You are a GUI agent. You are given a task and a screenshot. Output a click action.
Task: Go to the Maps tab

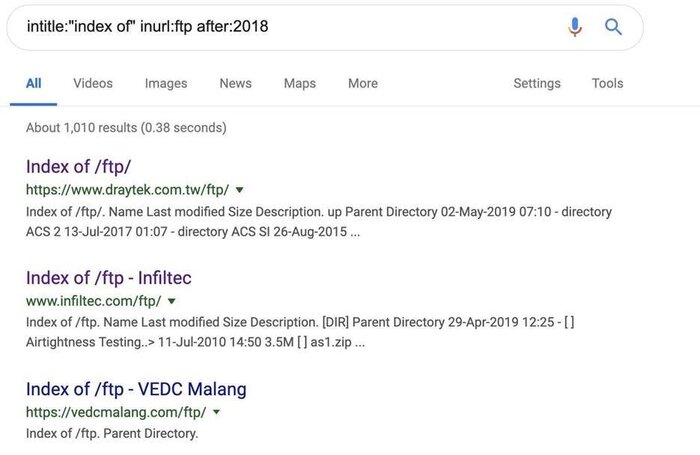299,84
